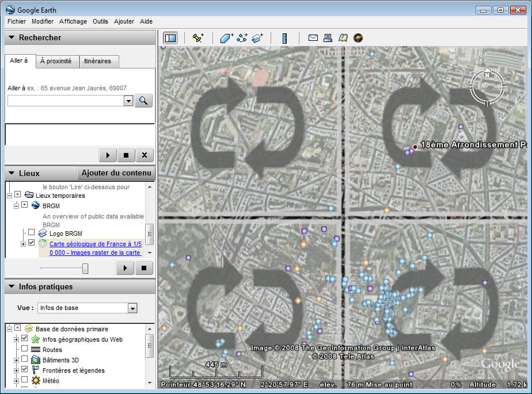
Task: Switch to the À proximité tab
Action: coord(58,62)
